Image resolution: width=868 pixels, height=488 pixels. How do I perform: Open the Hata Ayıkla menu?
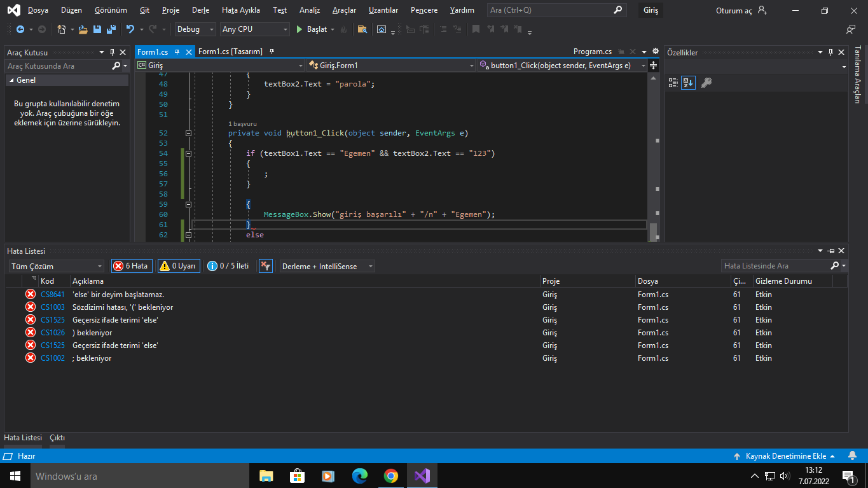(240, 10)
